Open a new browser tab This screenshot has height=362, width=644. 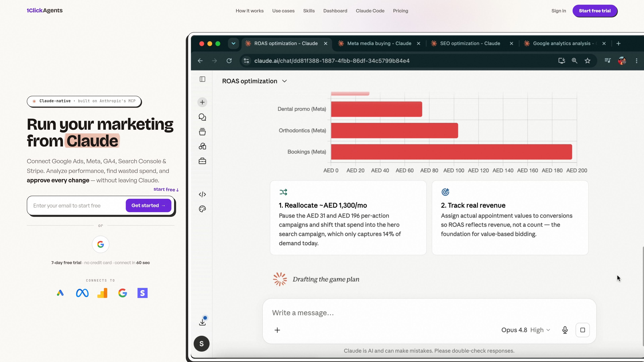click(619, 43)
